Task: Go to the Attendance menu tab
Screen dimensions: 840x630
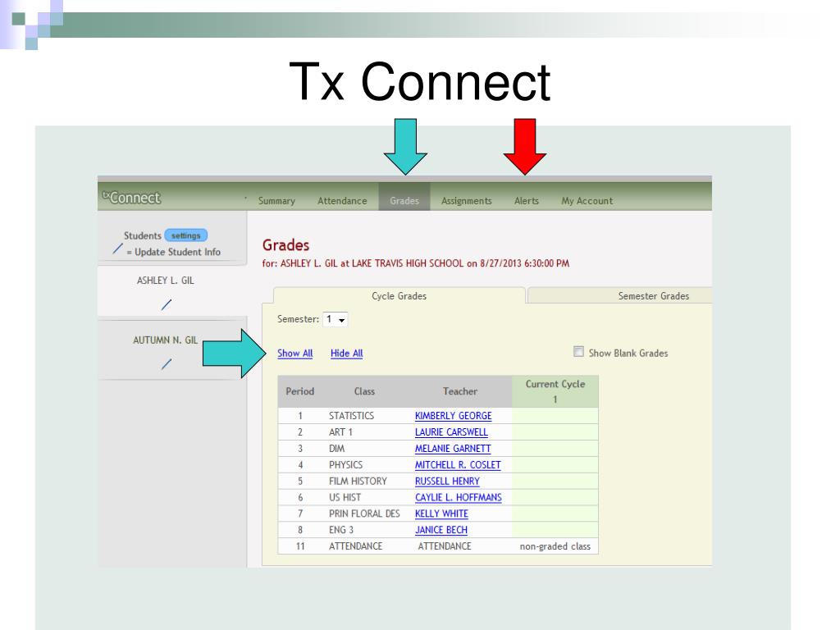Action: tap(342, 201)
